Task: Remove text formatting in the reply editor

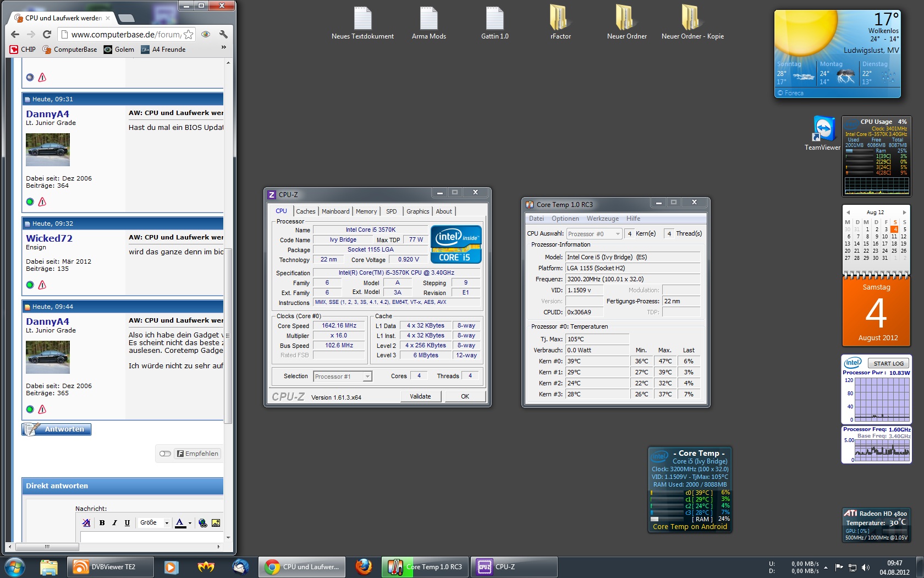Action: pos(86,523)
